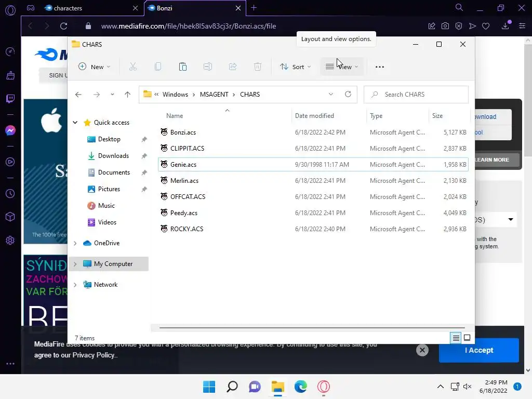Open Extensions cube icon in Opera sidebar
This screenshot has width=532, height=399.
click(x=10, y=217)
